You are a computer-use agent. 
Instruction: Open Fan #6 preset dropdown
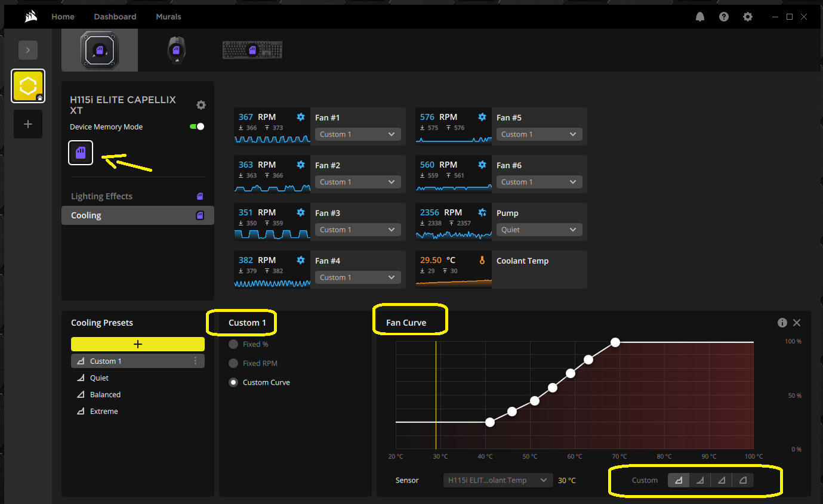pyautogui.click(x=539, y=182)
